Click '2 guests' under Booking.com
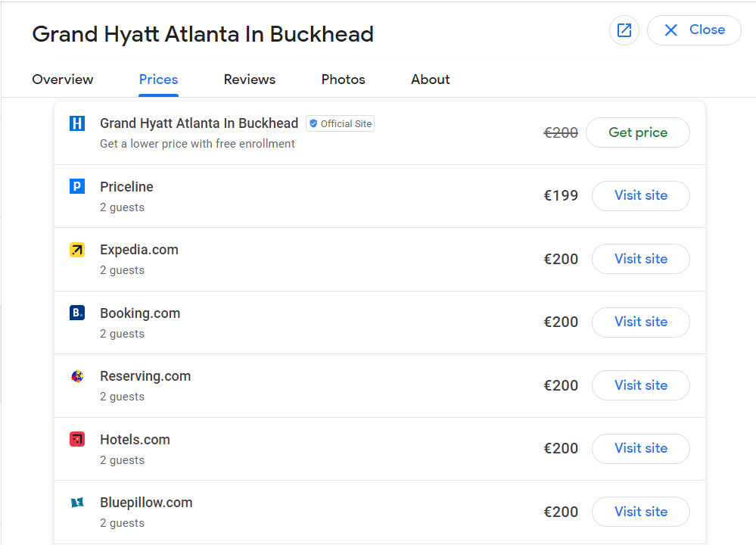 click(122, 334)
